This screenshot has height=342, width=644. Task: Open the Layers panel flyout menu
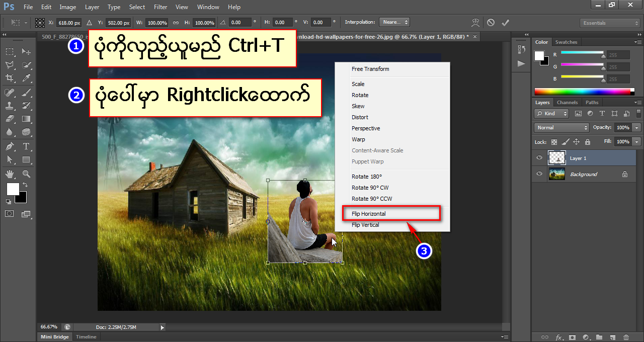tap(637, 103)
